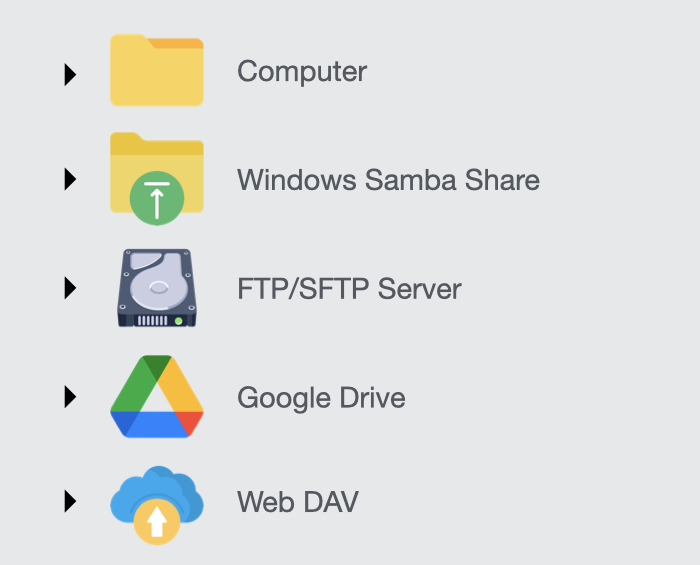Select the Google Drive label

click(x=321, y=398)
